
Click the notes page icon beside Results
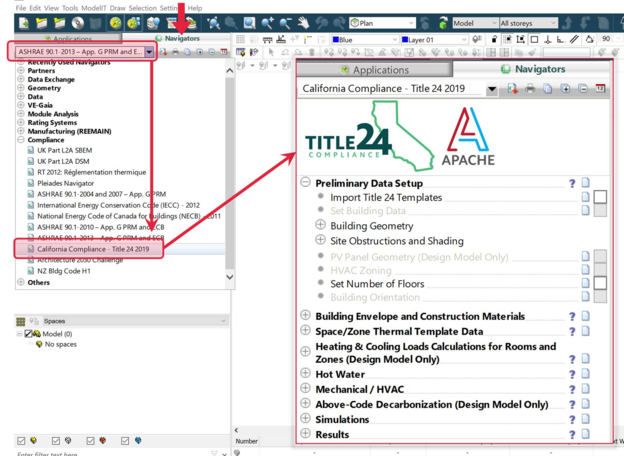586,434
